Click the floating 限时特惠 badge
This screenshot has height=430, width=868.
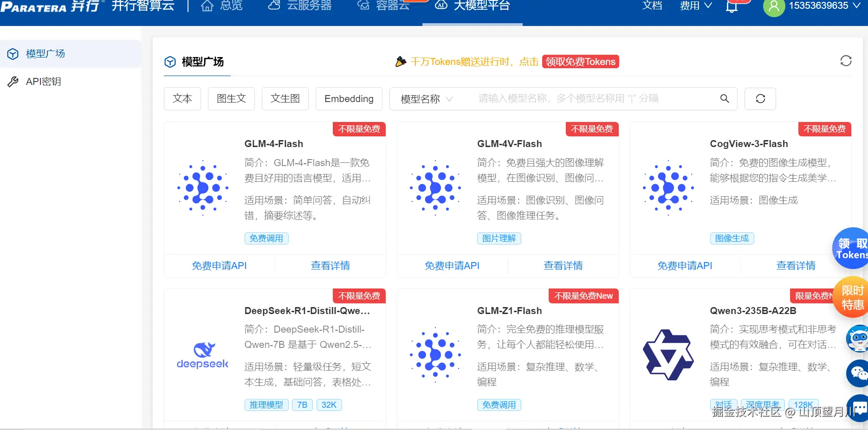point(851,297)
